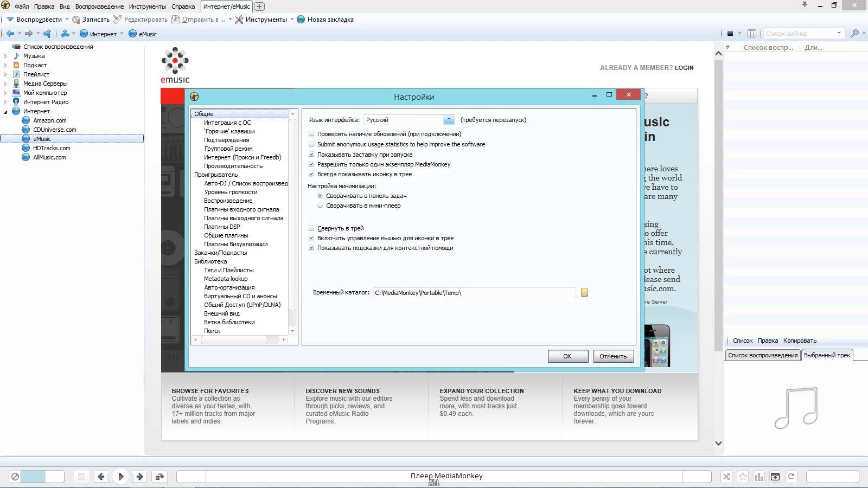Image resolution: width=868 pixels, height=488 pixels.
Task: Click the list view icon in right panel
Action: tap(730, 34)
